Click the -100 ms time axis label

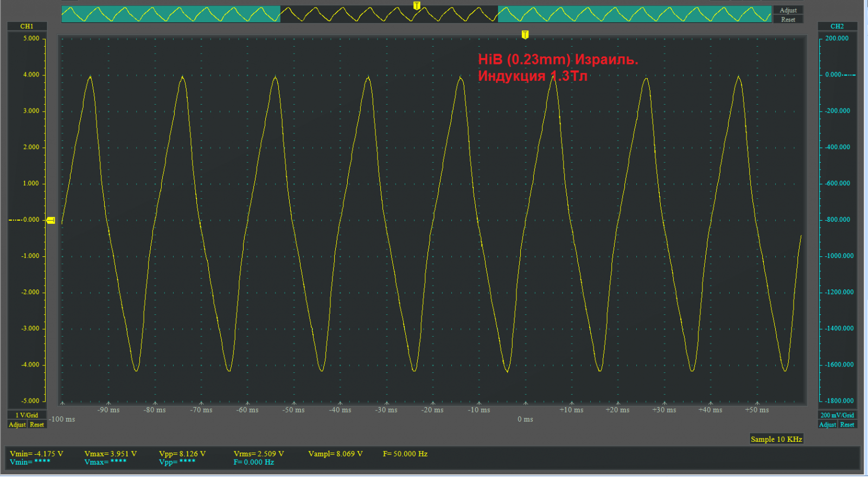click(62, 419)
